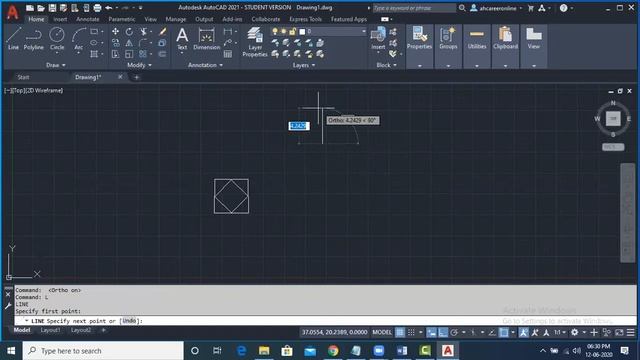Open the Manage ribbon tab
640x360 pixels.
point(176,19)
